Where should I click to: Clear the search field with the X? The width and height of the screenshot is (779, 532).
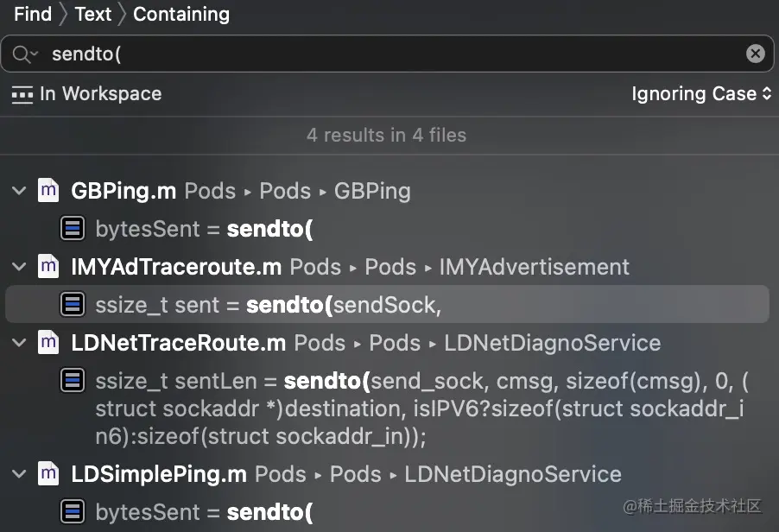[755, 54]
